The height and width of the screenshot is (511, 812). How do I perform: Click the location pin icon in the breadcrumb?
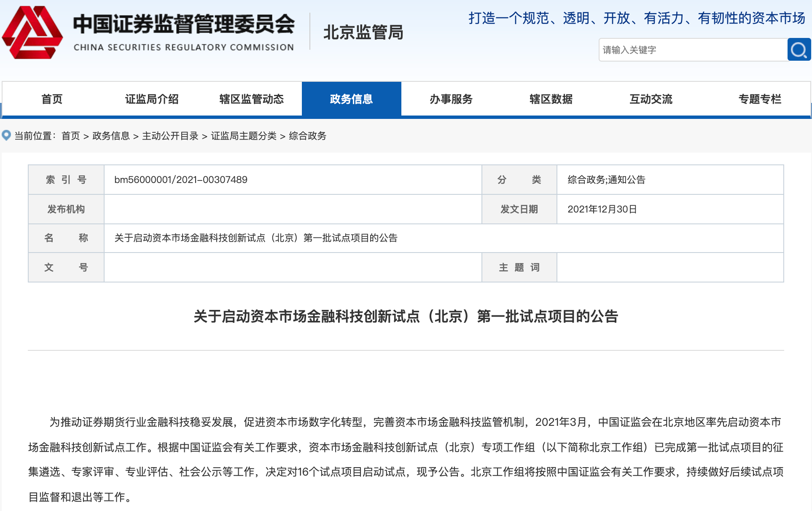coord(6,135)
